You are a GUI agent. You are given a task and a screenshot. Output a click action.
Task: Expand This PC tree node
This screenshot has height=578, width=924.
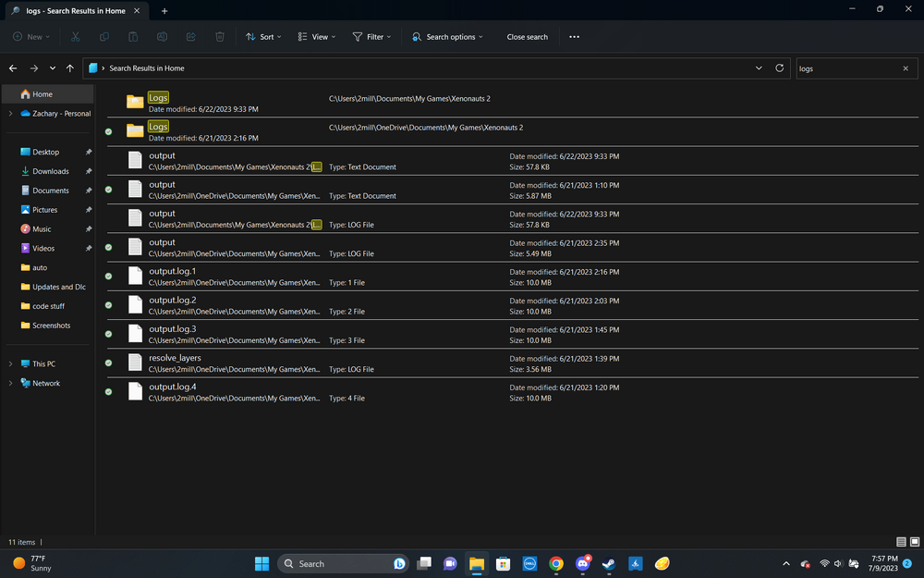click(10, 363)
